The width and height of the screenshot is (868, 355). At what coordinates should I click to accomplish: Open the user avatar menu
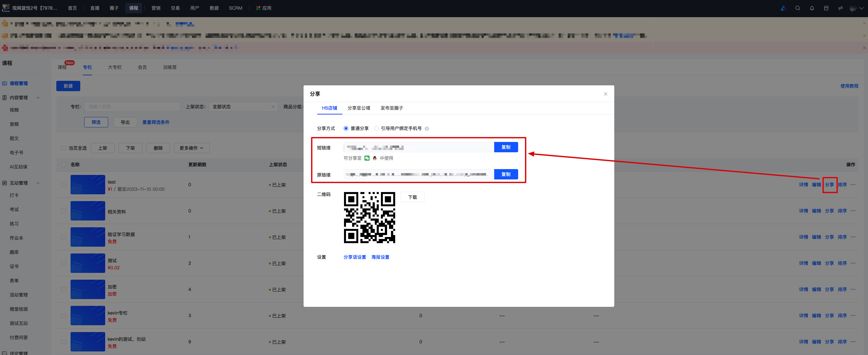tap(853, 8)
